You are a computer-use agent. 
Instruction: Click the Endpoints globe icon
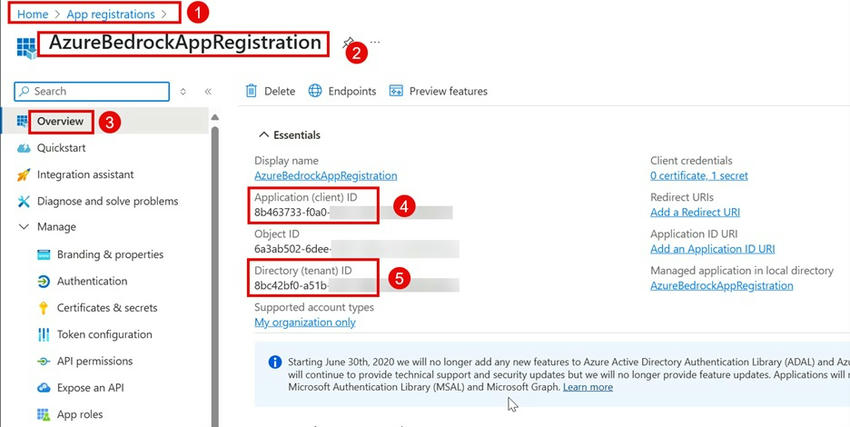pyautogui.click(x=315, y=90)
